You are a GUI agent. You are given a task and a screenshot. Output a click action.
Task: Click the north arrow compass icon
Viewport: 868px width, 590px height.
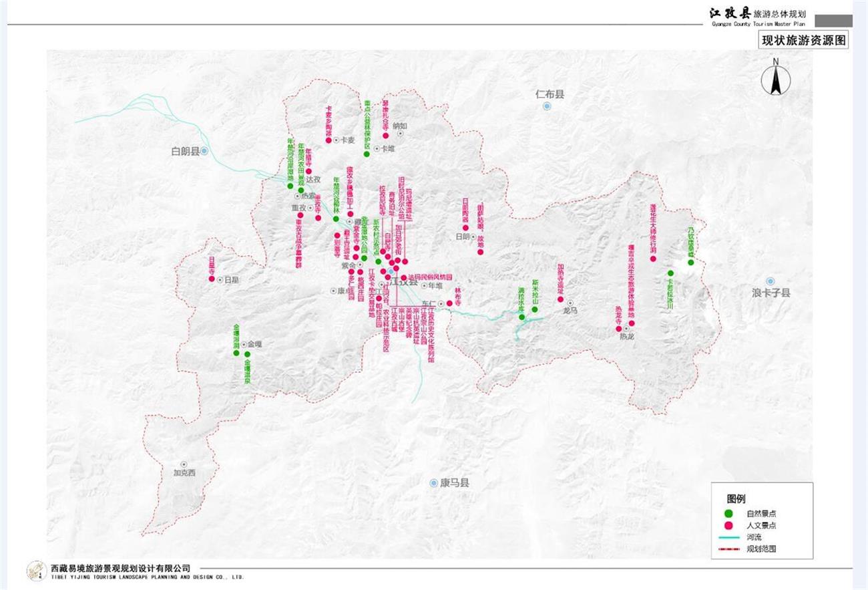[x=776, y=79]
